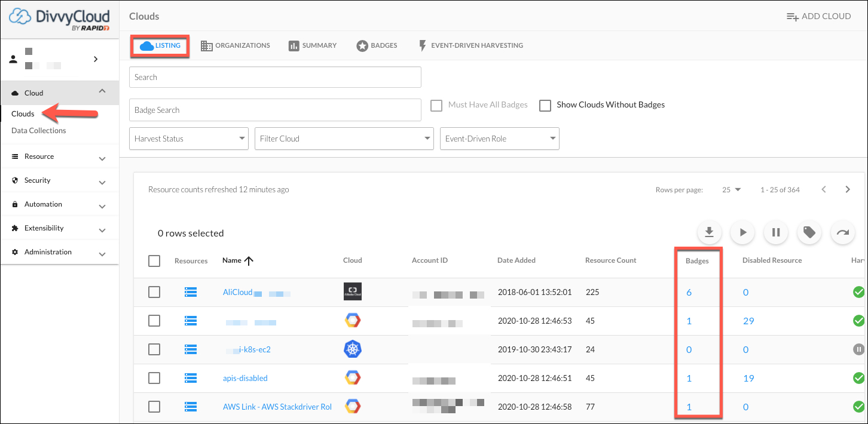Expand the Security sidebar section
This screenshot has width=868, height=424.
pos(102,182)
